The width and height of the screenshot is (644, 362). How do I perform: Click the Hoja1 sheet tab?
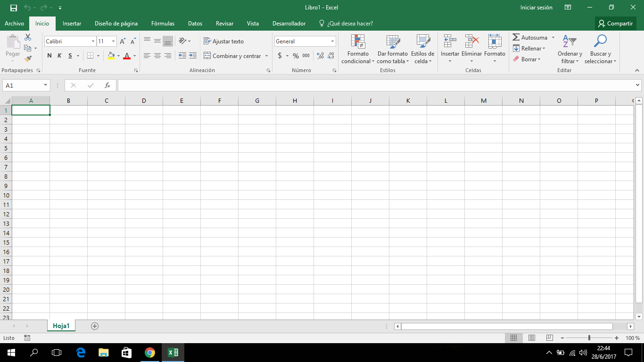pos(61,326)
